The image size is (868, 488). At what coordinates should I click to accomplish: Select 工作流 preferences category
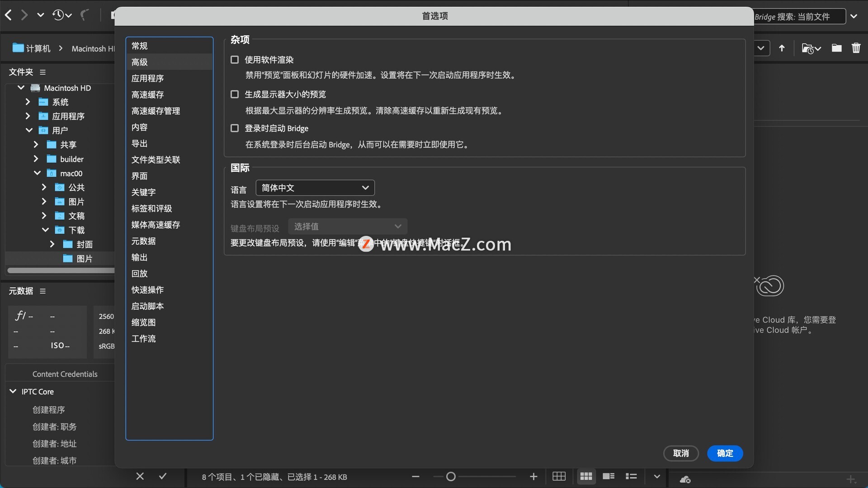pyautogui.click(x=169, y=338)
